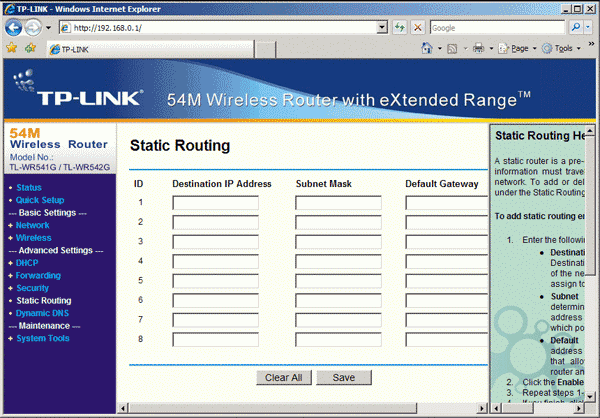Click the Internet Explorer title bar icon

9,9
